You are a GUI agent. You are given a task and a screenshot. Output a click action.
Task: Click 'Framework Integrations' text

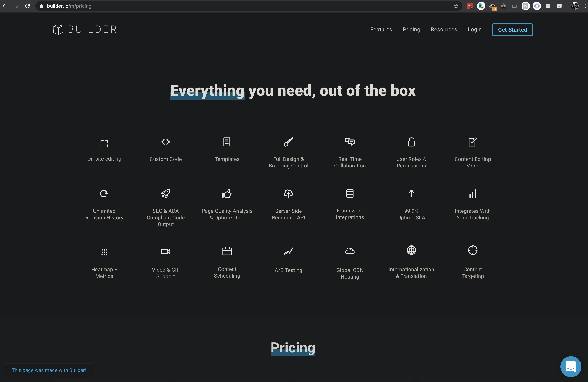350,214
